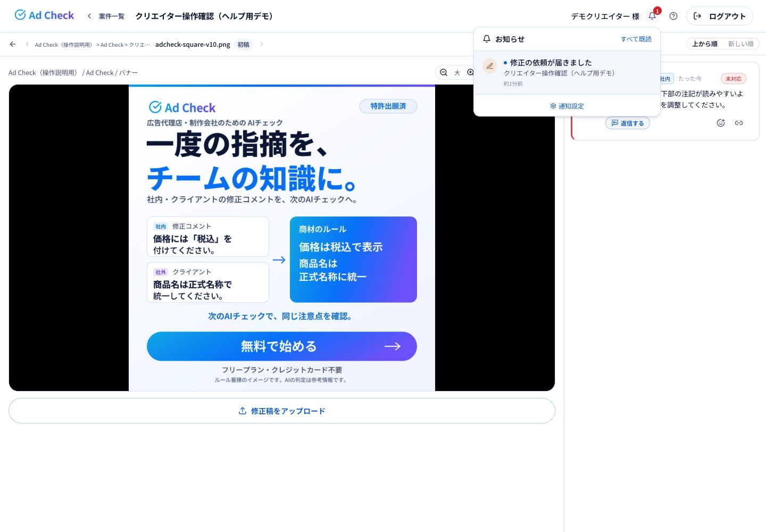Click the 大 zoom level label
The height and width of the screenshot is (532, 766).
click(x=457, y=73)
